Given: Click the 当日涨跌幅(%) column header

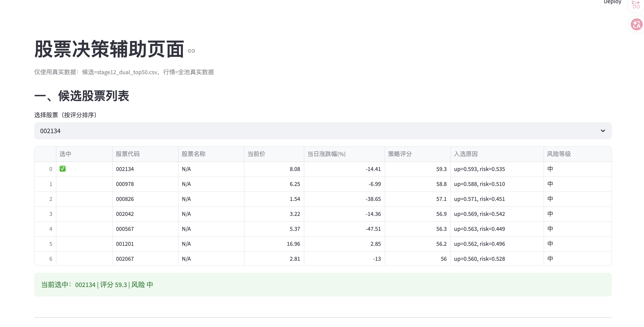Looking at the screenshot, I should (x=326, y=154).
